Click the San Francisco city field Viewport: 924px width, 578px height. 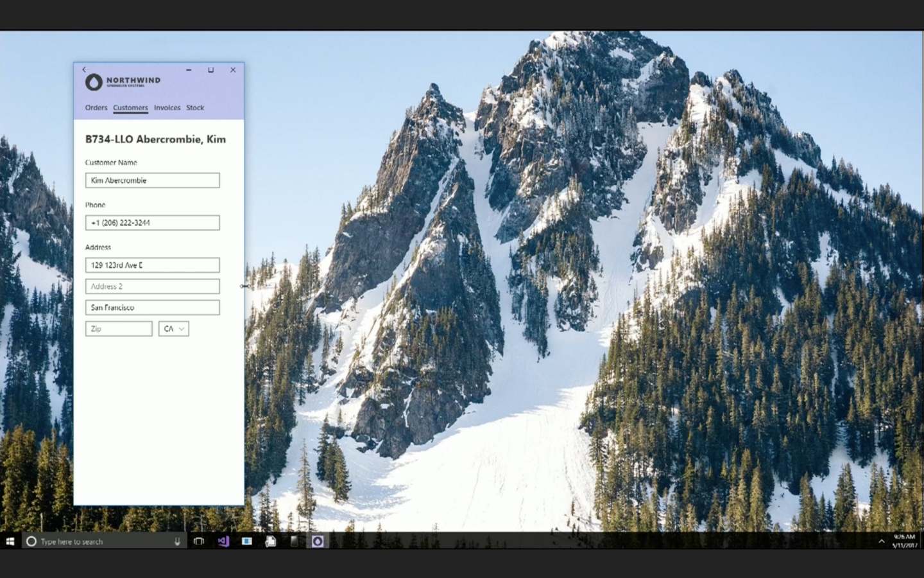[x=153, y=308]
